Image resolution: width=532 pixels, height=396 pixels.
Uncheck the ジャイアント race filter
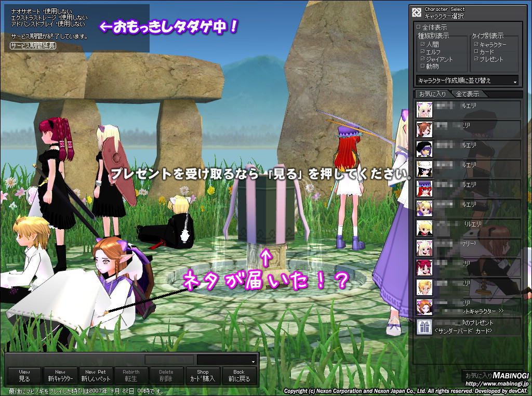pos(422,59)
